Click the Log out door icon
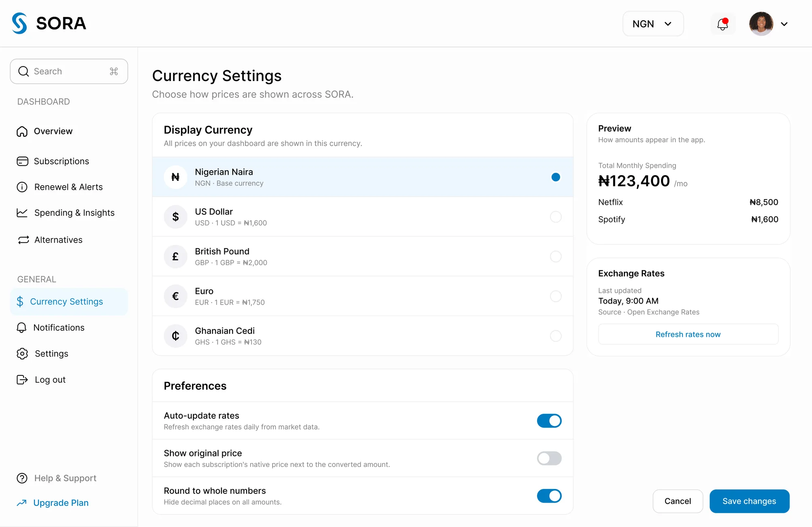 (x=22, y=379)
